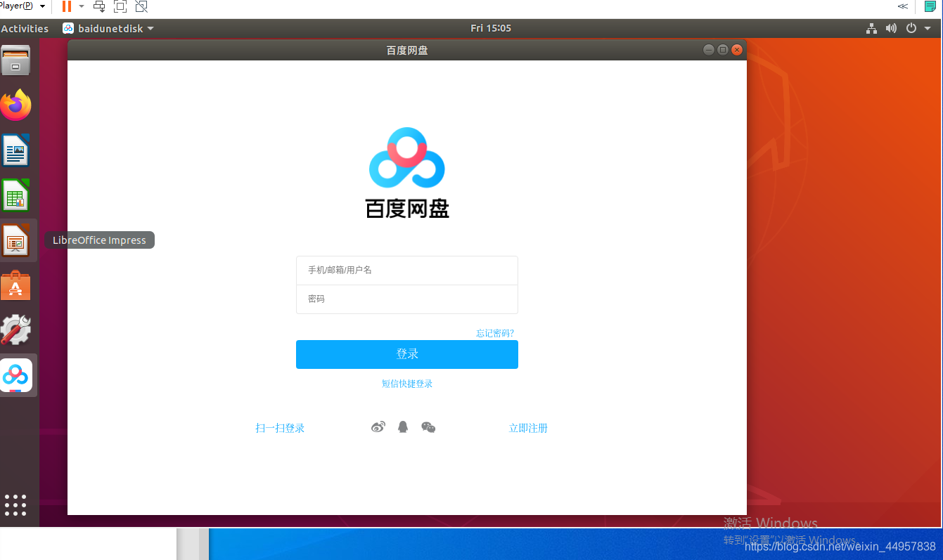
Task: Click the power icon in top bar
Action: coord(911,28)
